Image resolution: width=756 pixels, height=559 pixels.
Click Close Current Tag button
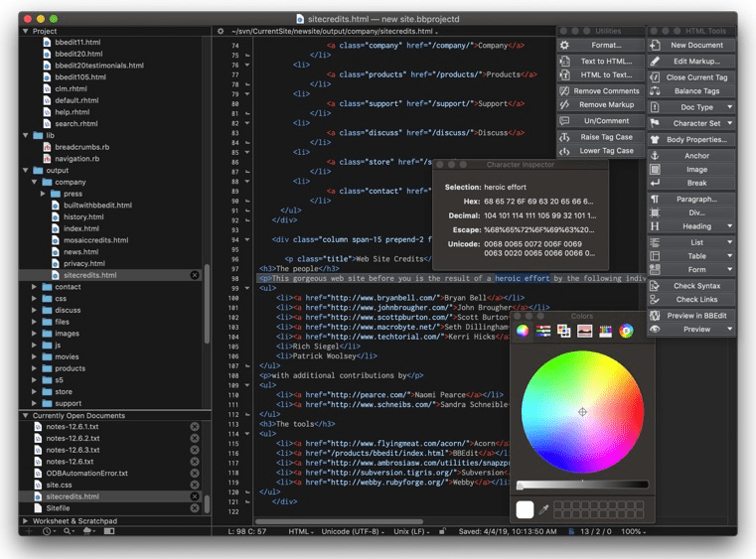[x=691, y=77]
